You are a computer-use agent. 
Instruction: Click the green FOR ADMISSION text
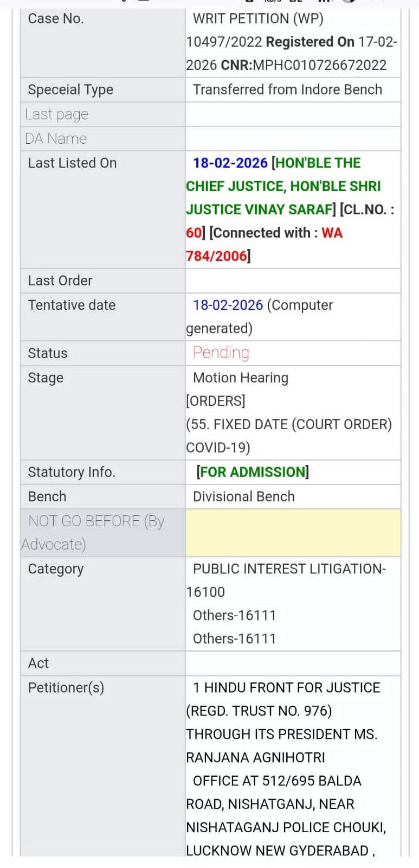pyautogui.click(x=253, y=472)
